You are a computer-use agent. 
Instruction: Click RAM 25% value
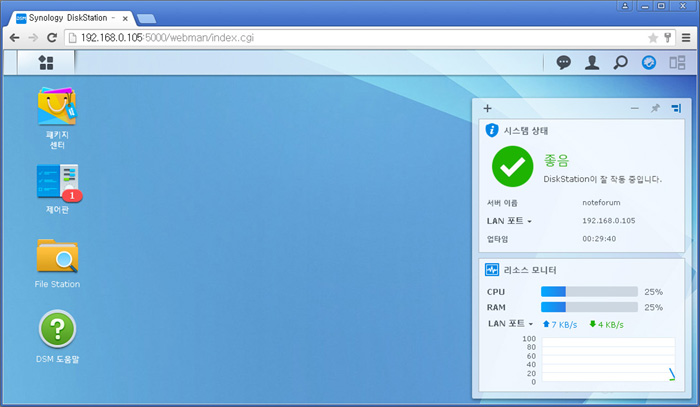pos(653,307)
